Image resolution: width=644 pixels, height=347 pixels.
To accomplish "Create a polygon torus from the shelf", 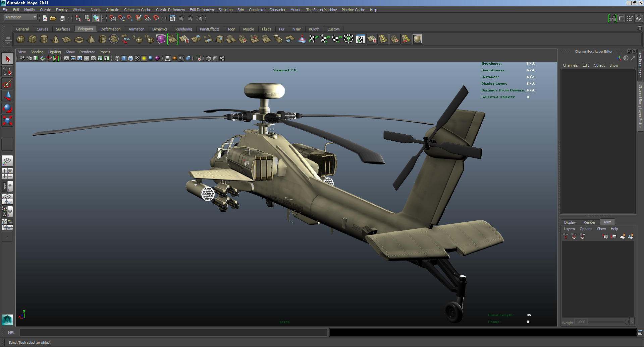I will (79, 39).
